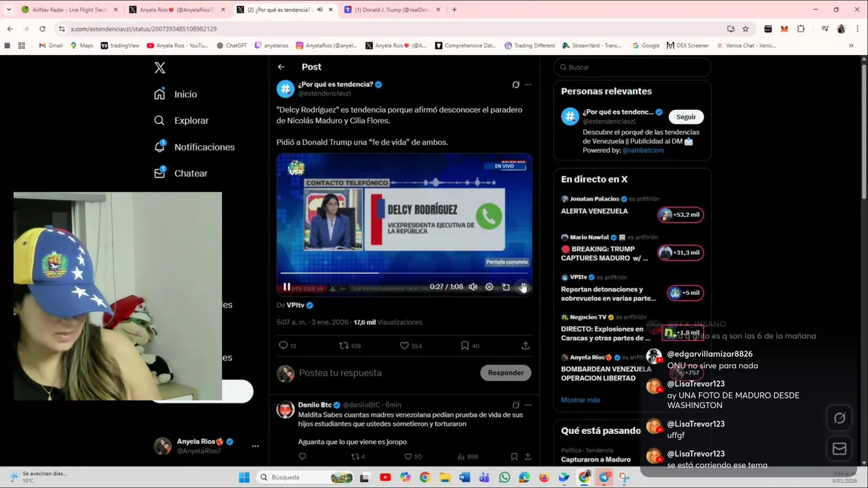Open the floating messages envelope button
Screen dimensions: 868x488
[840, 449]
